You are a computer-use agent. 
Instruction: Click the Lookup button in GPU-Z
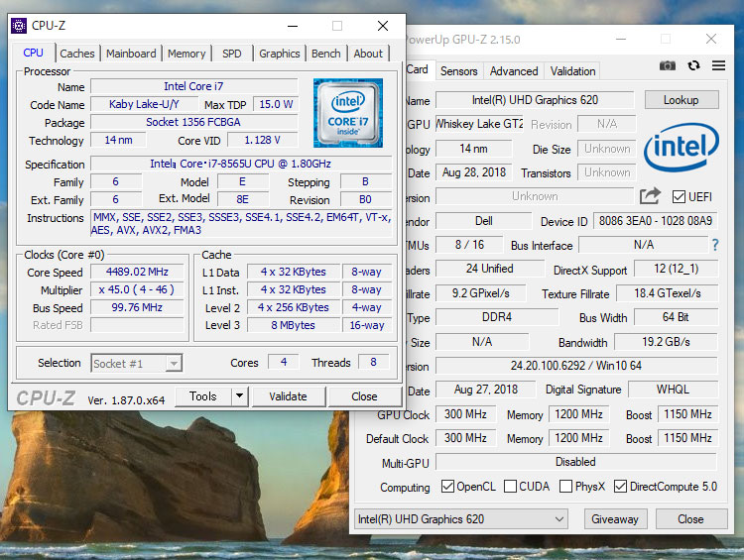(x=681, y=100)
